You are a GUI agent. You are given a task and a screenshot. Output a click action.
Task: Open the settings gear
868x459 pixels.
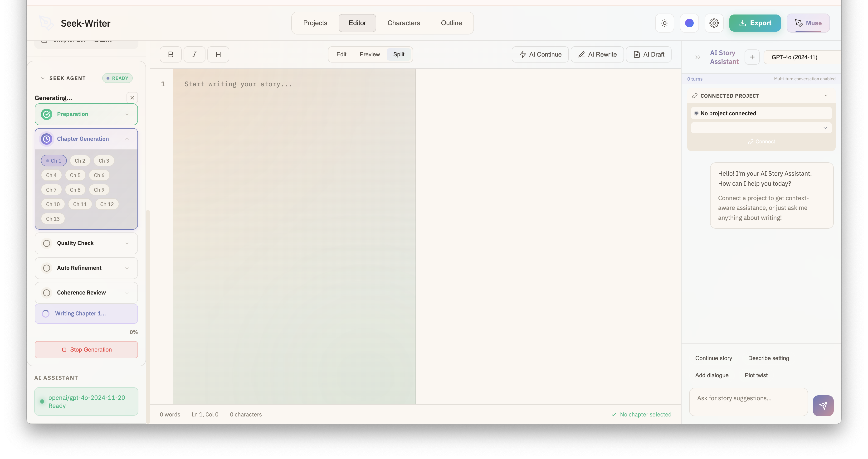(714, 23)
